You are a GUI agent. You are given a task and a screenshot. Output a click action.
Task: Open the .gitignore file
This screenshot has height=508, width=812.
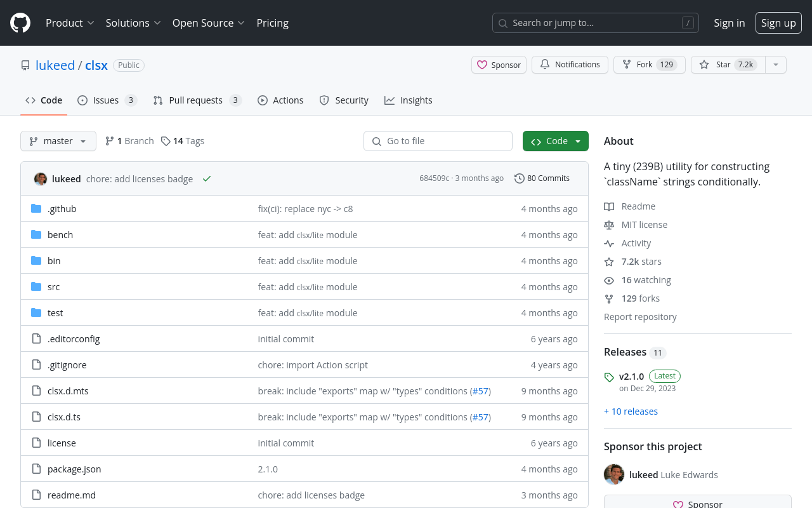67,365
